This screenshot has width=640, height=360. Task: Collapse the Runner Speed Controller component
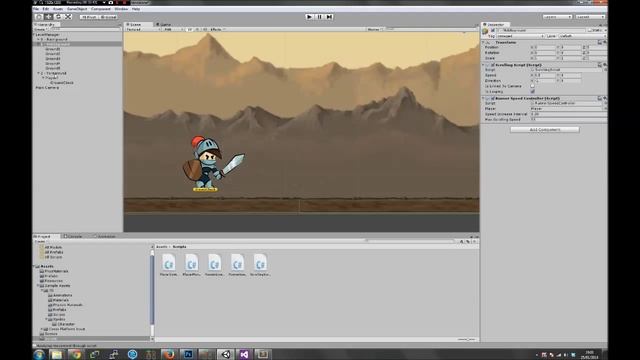[x=484, y=98]
